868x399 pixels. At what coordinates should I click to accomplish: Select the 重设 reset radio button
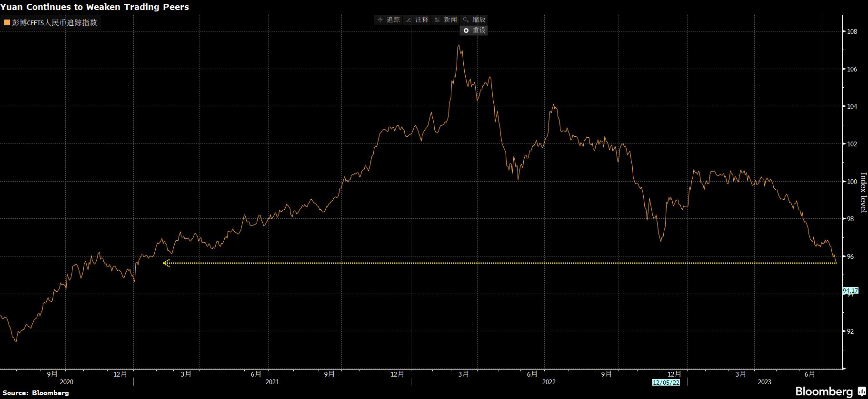tap(466, 31)
